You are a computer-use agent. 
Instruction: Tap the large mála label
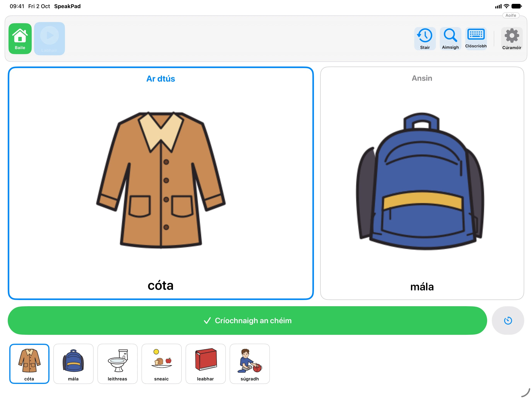pos(422,287)
